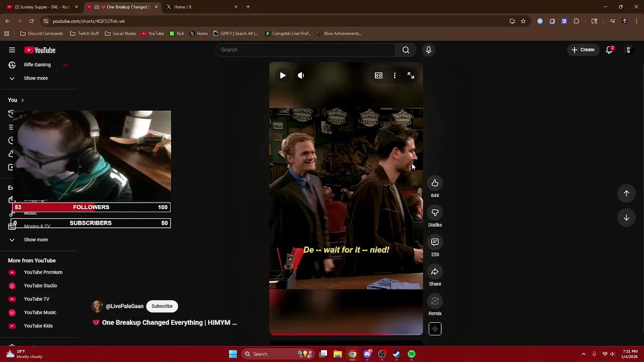
Task: Open the Chrome extensions puzzle icon
Action: pos(577,21)
